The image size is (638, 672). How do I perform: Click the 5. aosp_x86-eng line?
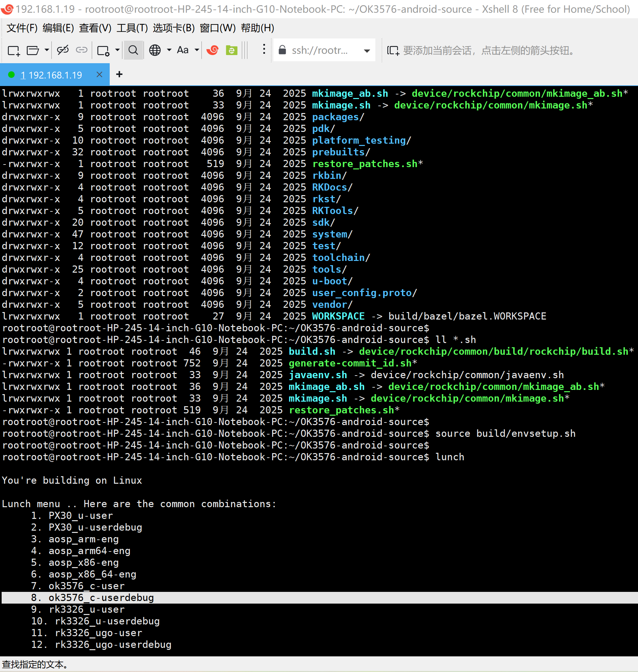pyautogui.click(x=75, y=563)
